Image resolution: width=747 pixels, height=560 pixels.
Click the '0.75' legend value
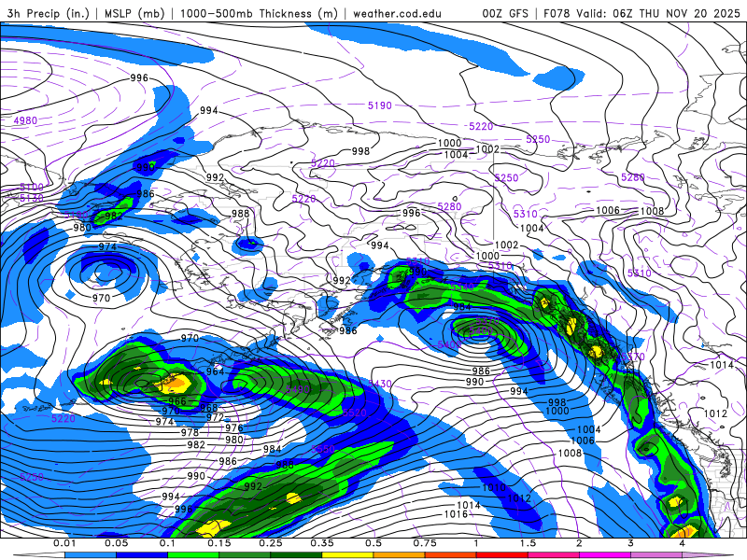coord(425,543)
